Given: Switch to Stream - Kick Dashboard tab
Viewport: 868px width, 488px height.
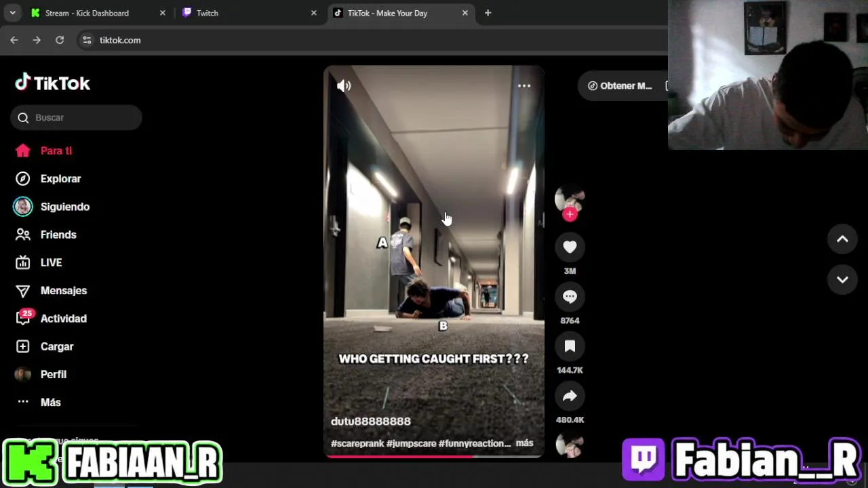Looking at the screenshot, I should click(x=98, y=13).
